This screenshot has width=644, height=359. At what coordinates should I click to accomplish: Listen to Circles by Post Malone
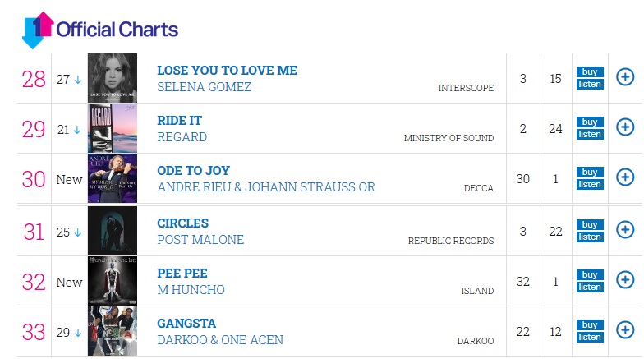click(589, 237)
